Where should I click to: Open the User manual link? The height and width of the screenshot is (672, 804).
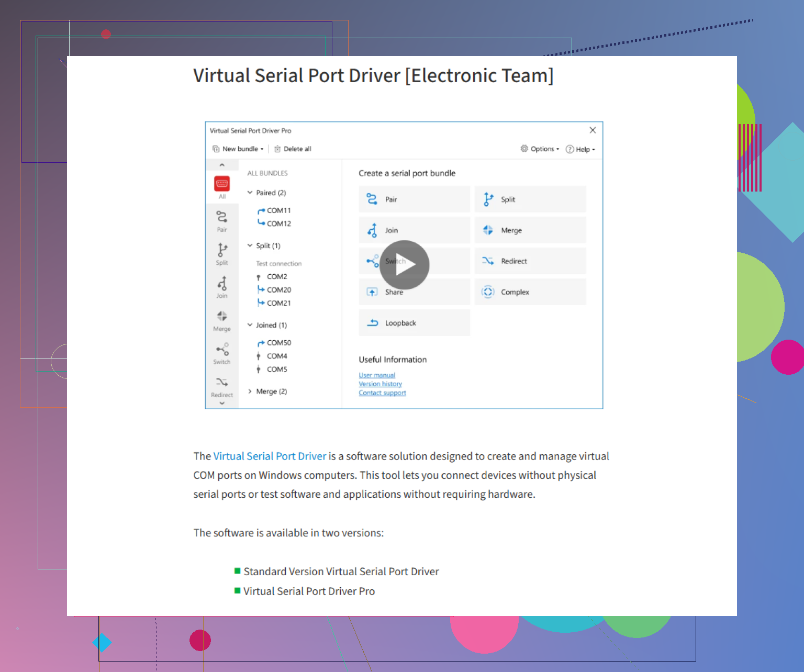click(377, 375)
